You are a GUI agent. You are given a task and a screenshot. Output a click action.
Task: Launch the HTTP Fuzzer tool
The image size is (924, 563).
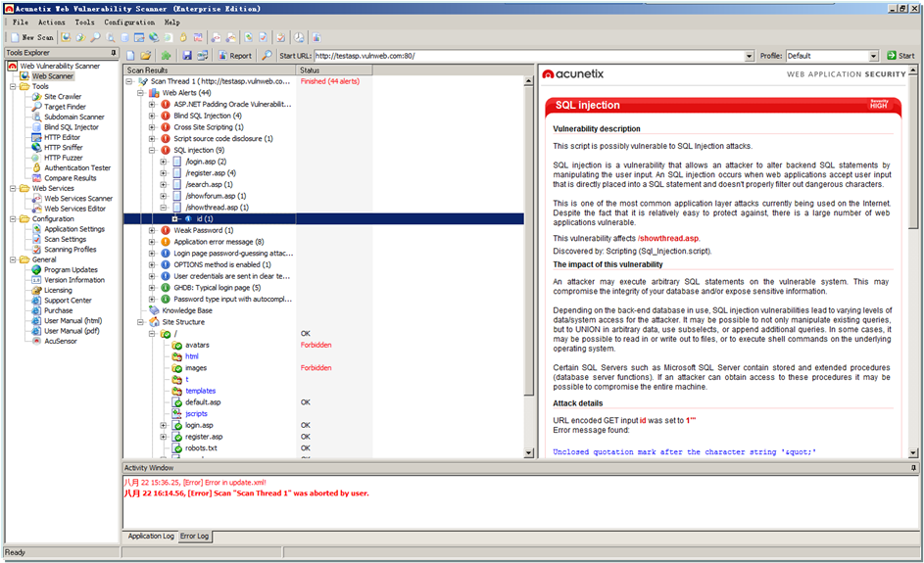[x=64, y=158]
